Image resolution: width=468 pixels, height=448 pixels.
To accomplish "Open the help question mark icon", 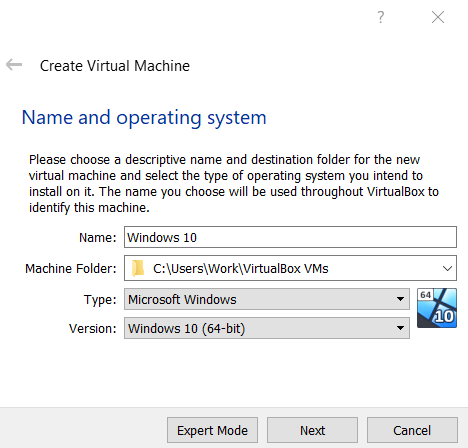I will coord(381,17).
